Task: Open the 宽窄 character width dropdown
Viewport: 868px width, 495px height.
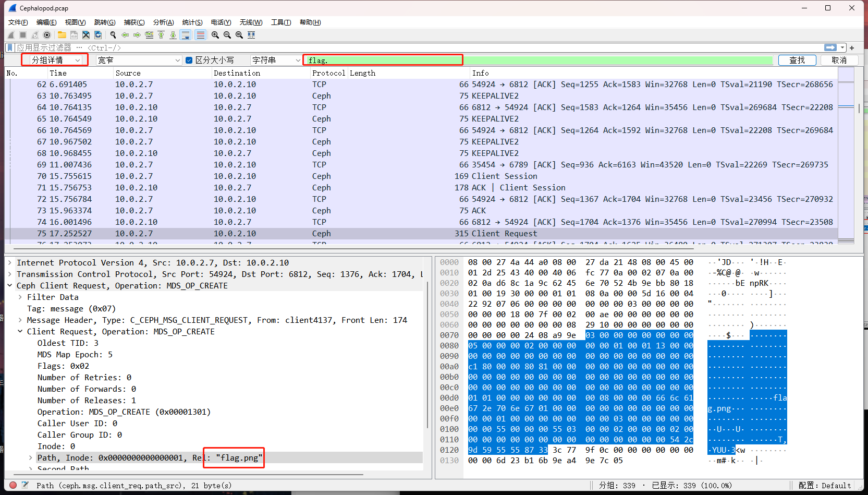Action: (139, 60)
